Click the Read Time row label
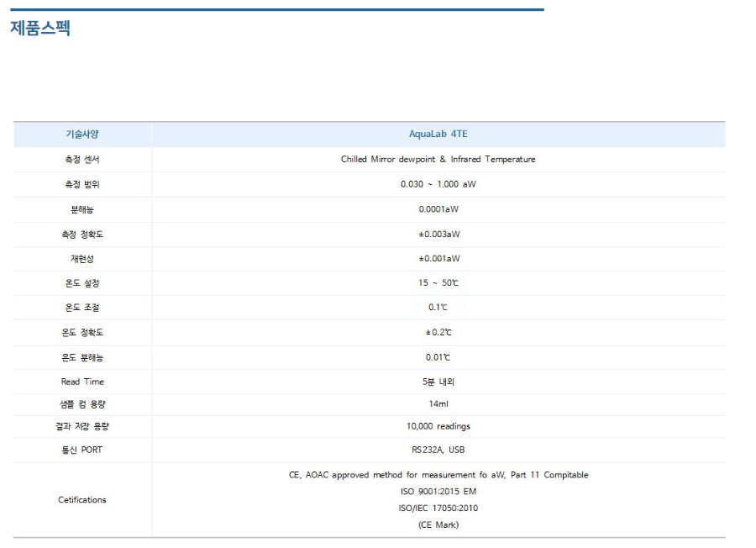The image size is (756, 548). point(82,382)
